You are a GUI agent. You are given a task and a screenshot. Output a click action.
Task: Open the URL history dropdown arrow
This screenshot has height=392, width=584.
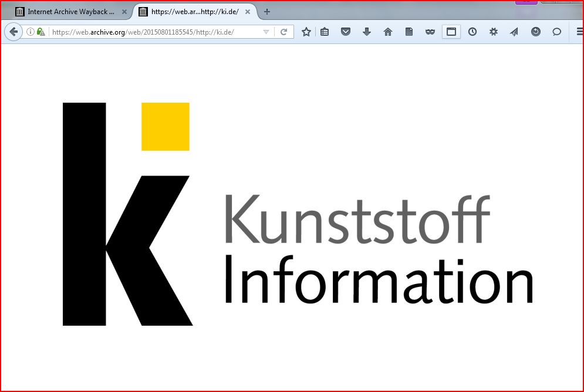(266, 32)
